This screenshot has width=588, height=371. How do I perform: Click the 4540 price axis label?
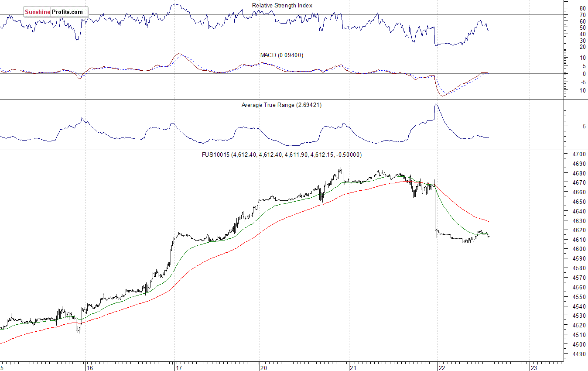[x=580, y=306]
